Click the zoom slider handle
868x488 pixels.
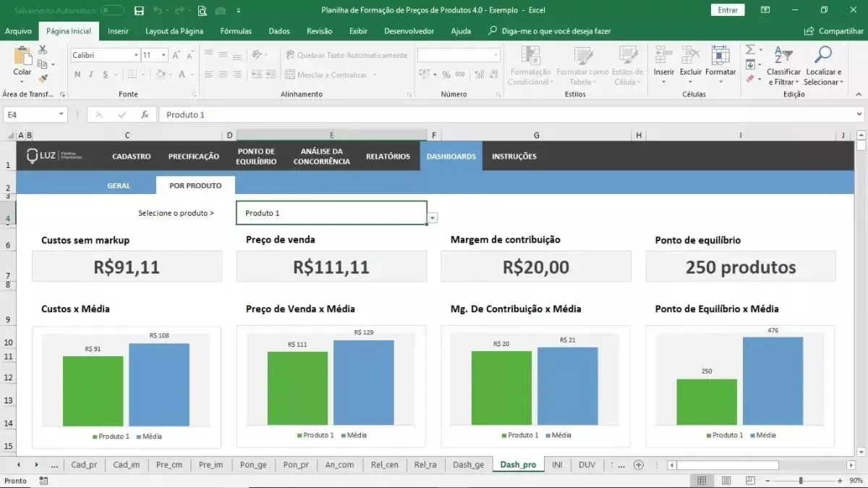coord(801,481)
